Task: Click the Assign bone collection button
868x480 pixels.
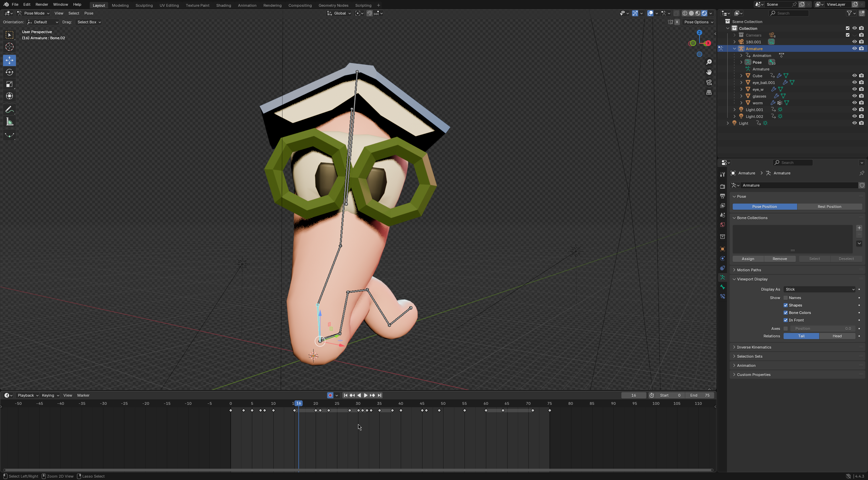Action: tap(748, 259)
